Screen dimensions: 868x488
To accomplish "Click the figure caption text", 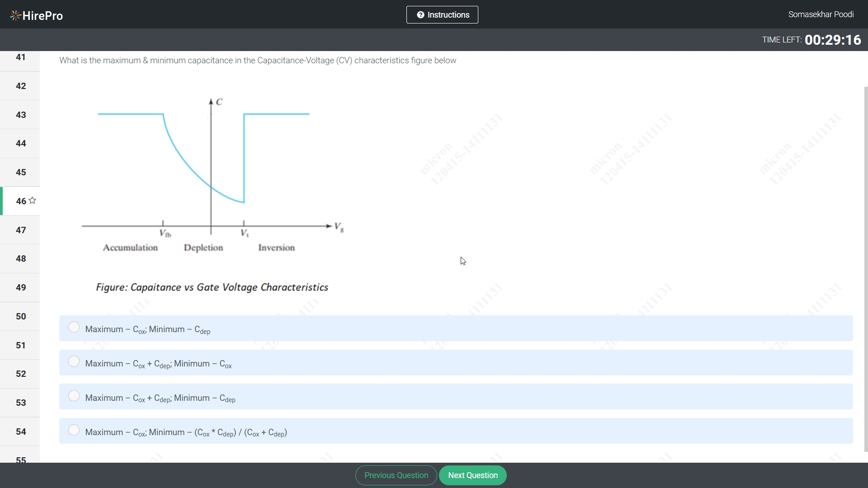I will click(212, 287).
